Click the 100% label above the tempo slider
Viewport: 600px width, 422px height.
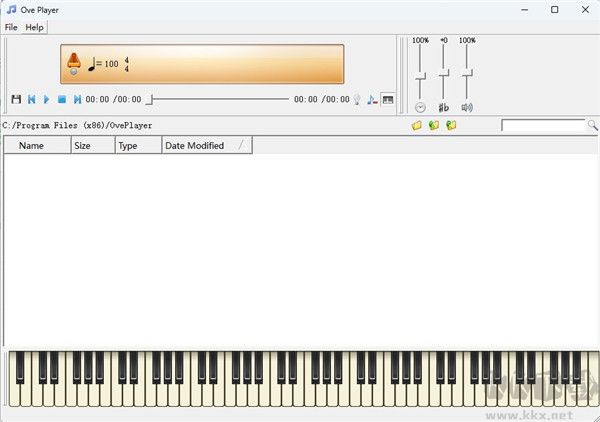click(420, 40)
